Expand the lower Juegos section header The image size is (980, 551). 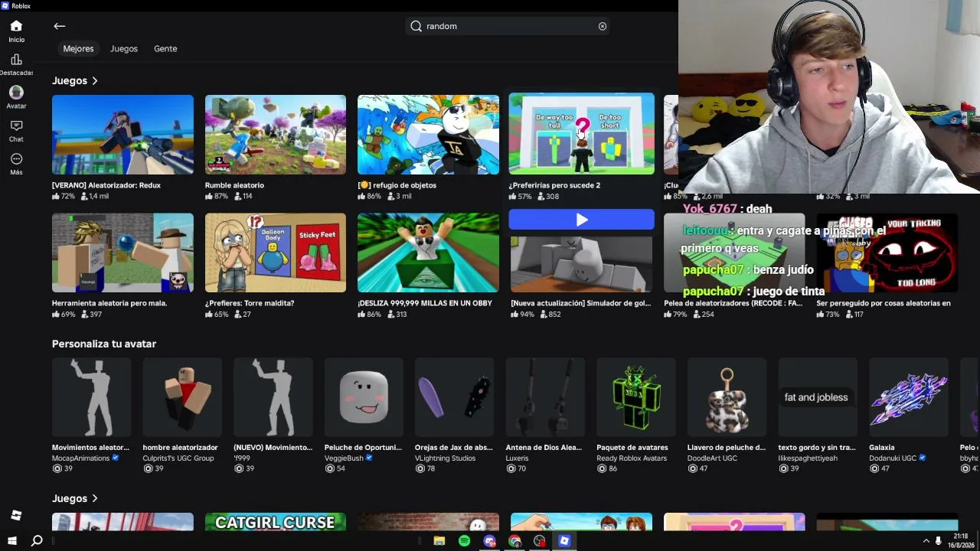pyautogui.click(x=75, y=498)
